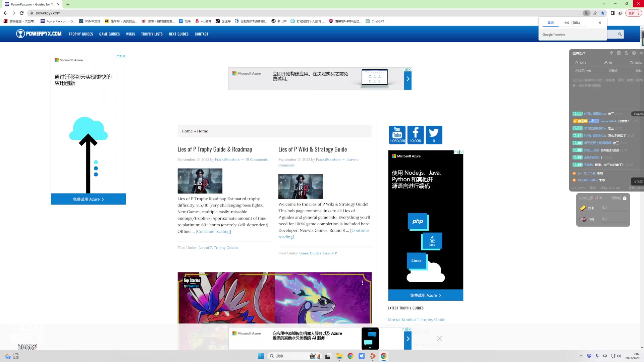Open CONTACT menu item
The image size is (644, 362).
click(202, 34)
